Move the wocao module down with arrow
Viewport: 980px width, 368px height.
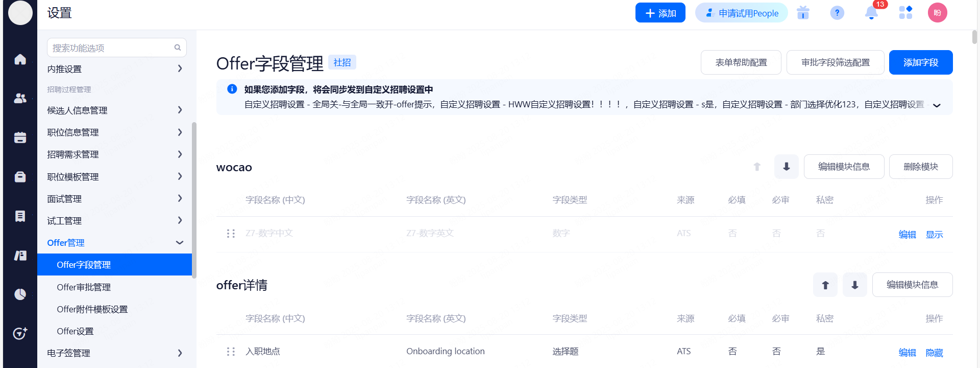pyautogui.click(x=786, y=167)
